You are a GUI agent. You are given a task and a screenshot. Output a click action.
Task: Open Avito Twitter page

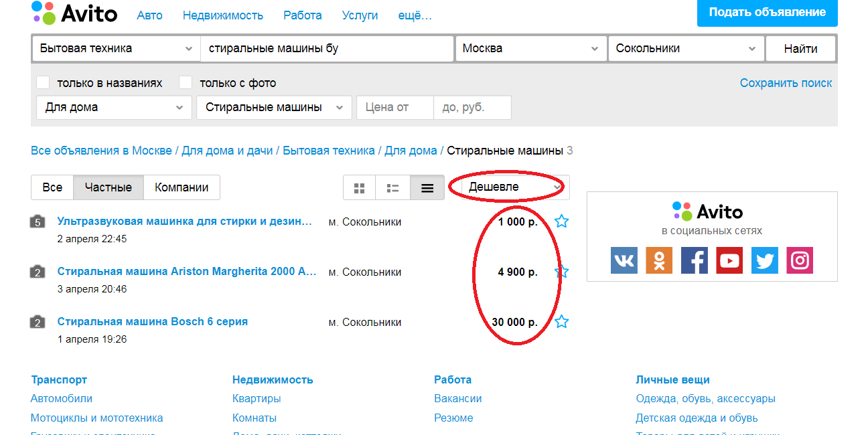[x=765, y=260]
